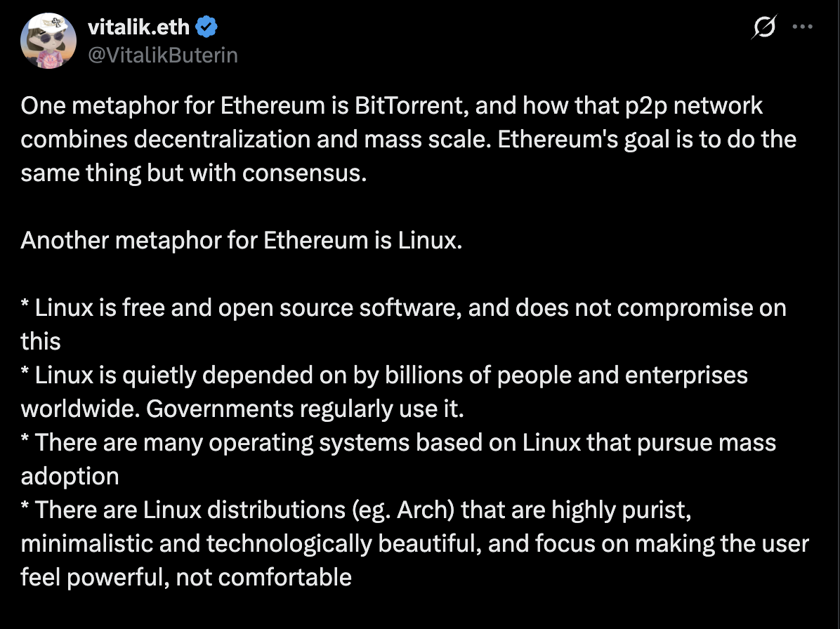Click vitalik.eth's raccoon profile avatar

[x=48, y=40]
